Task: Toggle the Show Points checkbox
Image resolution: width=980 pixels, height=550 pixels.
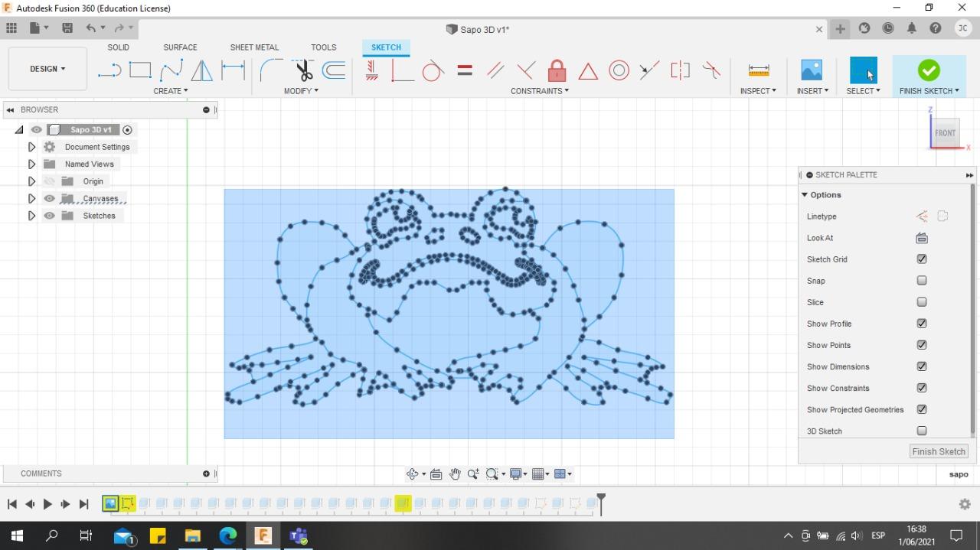Action: click(922, 345)
